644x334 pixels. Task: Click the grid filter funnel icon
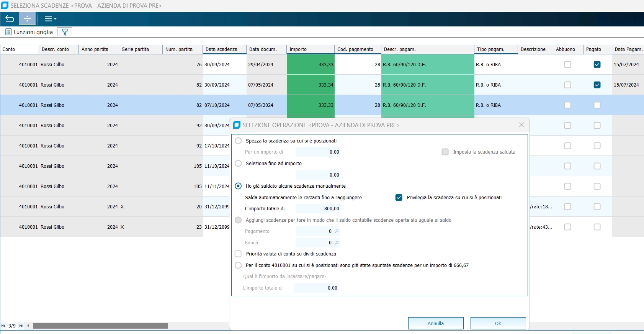[x=65, y=32]
